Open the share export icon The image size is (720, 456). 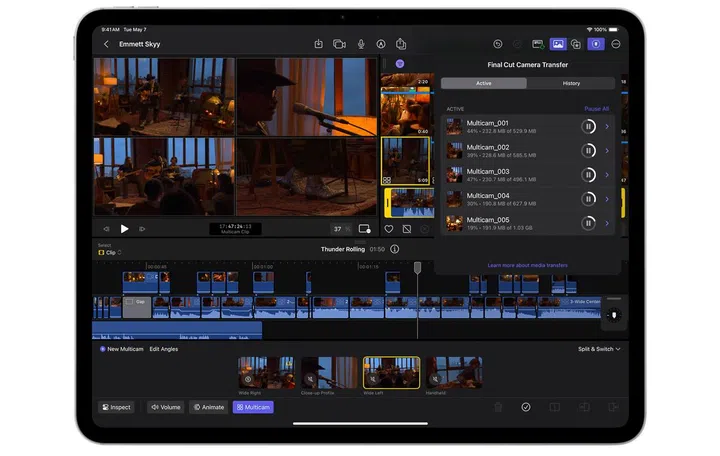400,44
